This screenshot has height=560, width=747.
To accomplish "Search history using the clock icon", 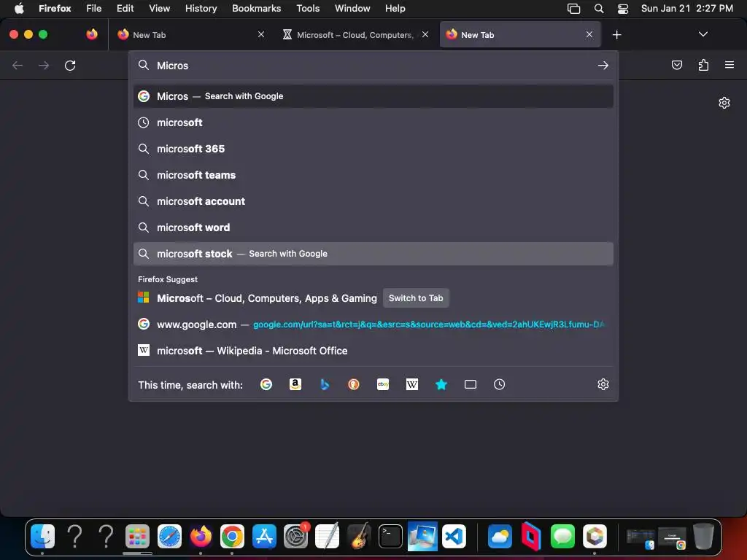I will coord(499,384).
